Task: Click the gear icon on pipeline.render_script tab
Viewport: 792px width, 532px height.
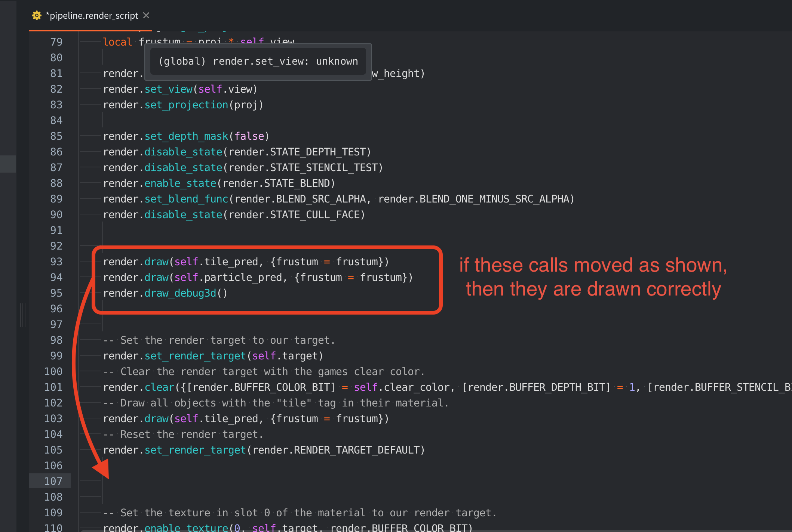Action: coord(37,15)
